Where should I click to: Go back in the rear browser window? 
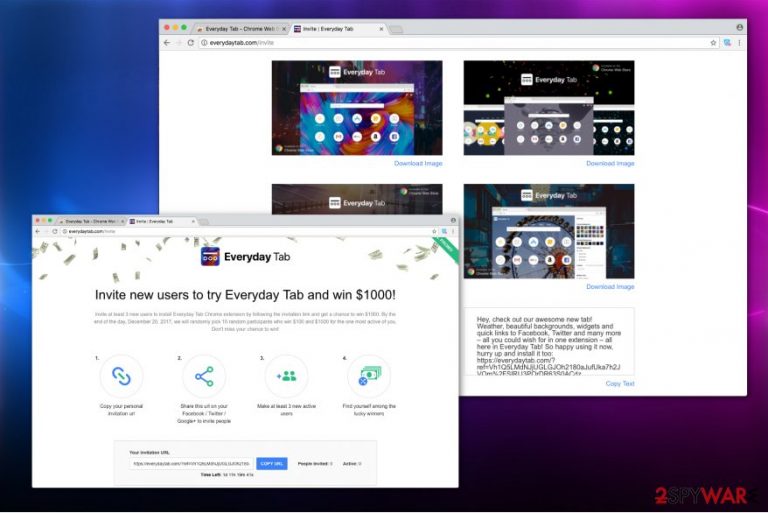[x=167, y=43]
